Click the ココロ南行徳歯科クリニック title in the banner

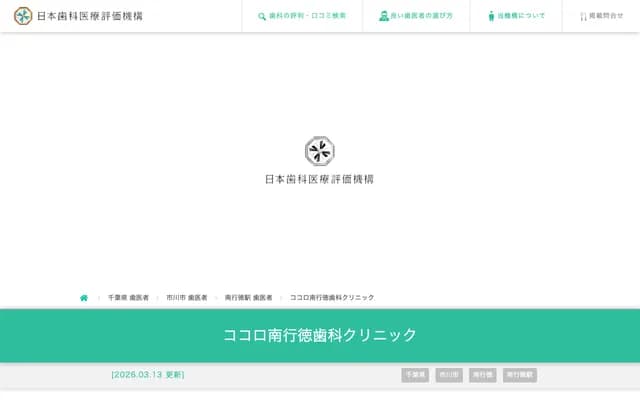pyautogui.click(x=320, y=335)
